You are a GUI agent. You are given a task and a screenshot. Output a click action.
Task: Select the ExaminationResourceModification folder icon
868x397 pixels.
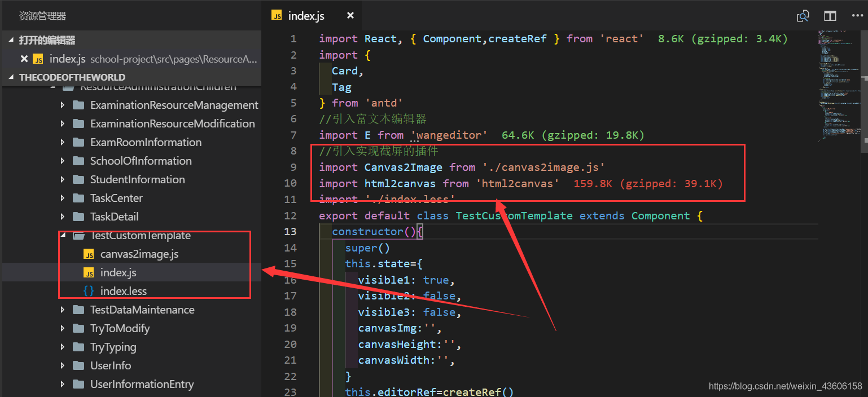tap(78, 123)
